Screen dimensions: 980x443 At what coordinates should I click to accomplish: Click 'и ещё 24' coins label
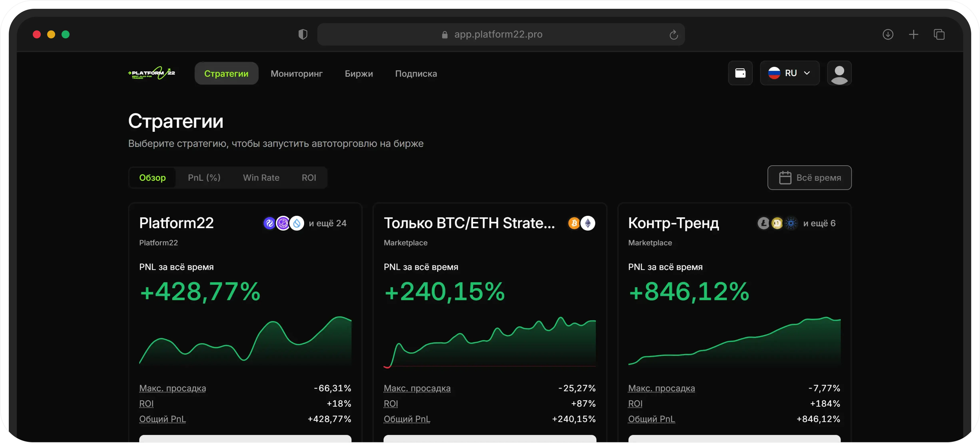click(x=328, y=223)
